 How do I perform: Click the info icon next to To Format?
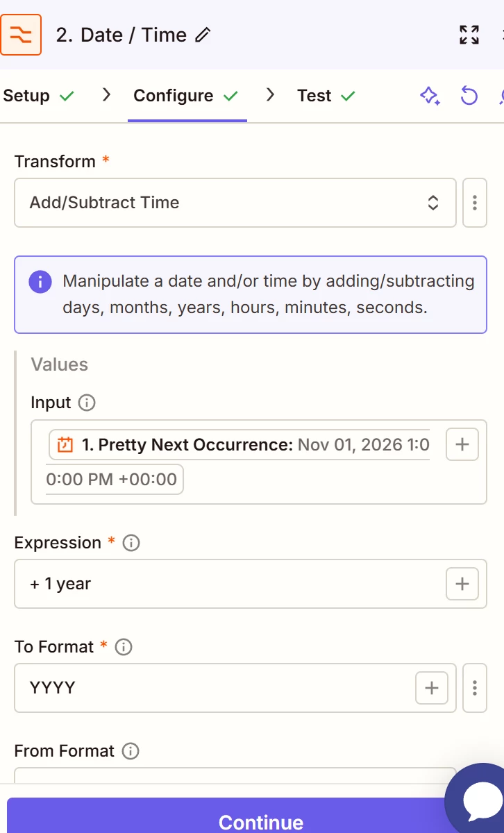(x=123, y=647)
